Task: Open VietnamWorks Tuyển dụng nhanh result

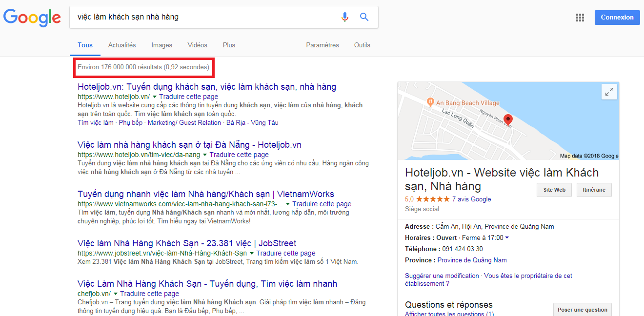Action: point(206,194)
